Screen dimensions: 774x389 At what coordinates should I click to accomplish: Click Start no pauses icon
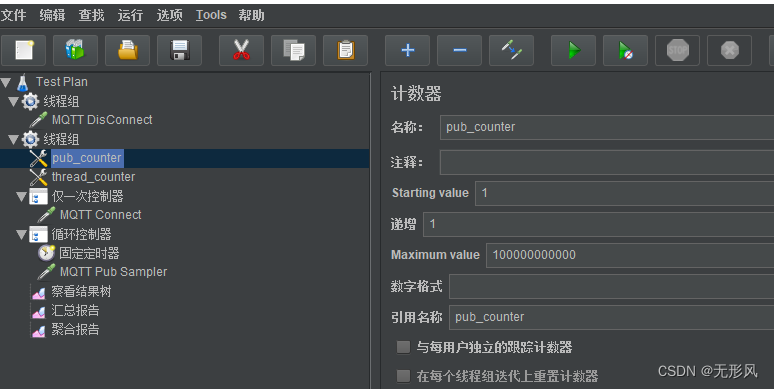(x=625, y=50)
